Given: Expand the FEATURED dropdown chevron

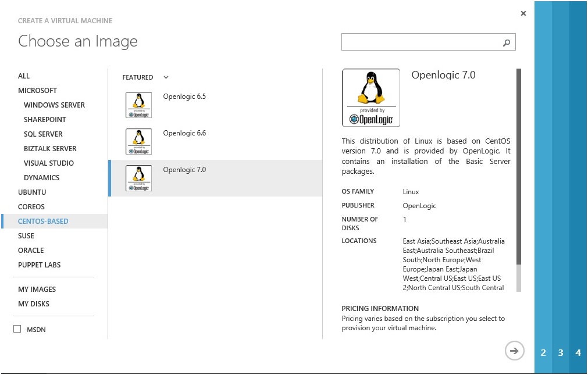Looking at the screenshot, I should coord(166,77).
